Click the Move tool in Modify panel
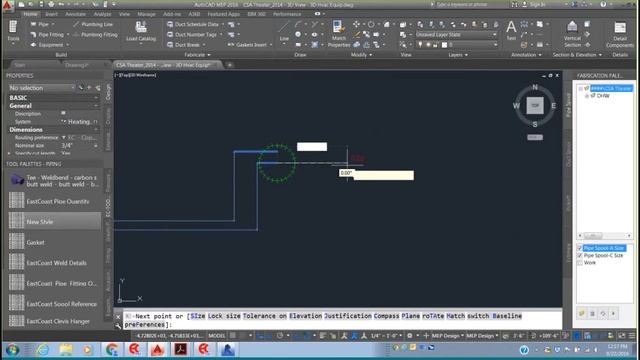This screenshot has height=360, width=640. [356, 24]
